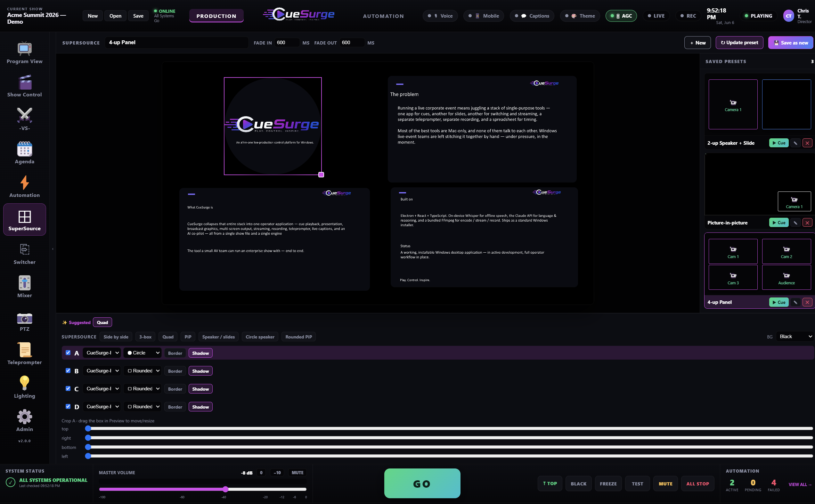Open box D Rounded shape dropdown
The image size is (815, 504).
[x=143, y=407]
